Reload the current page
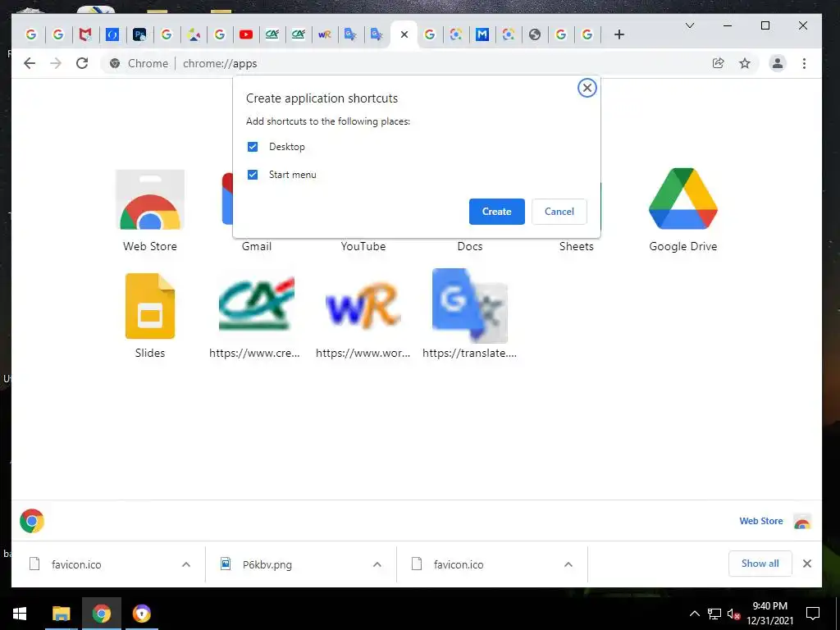840x630 pixels. click(x=82, y=63)
